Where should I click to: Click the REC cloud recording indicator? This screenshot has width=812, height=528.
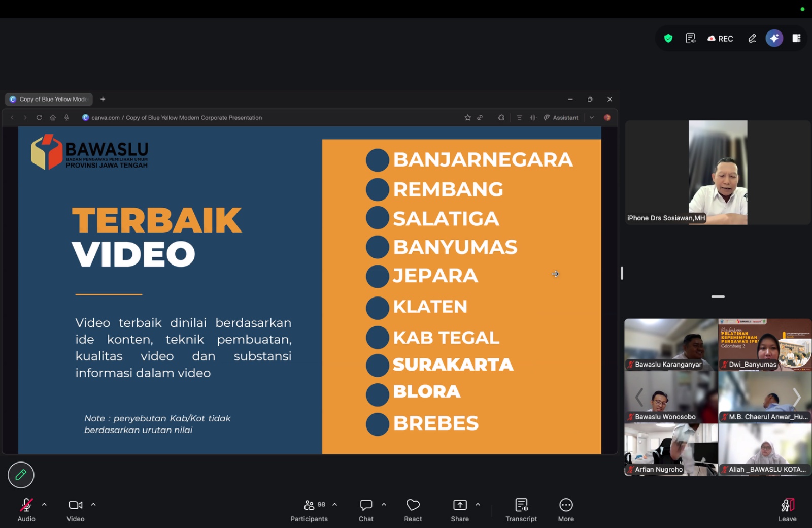[x=720, y=39]
